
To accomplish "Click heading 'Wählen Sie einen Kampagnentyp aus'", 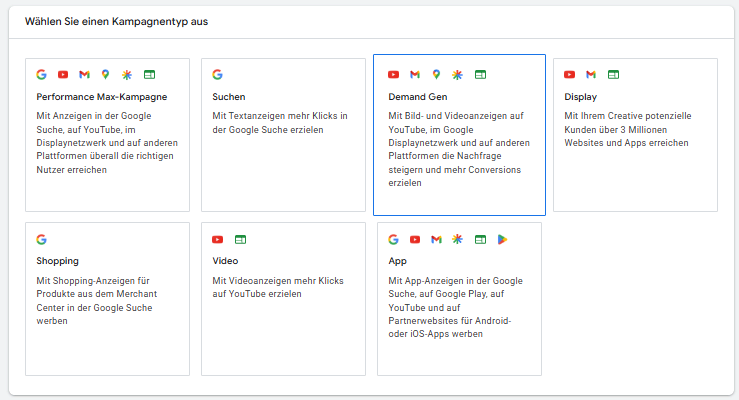I will coord(116,22).
